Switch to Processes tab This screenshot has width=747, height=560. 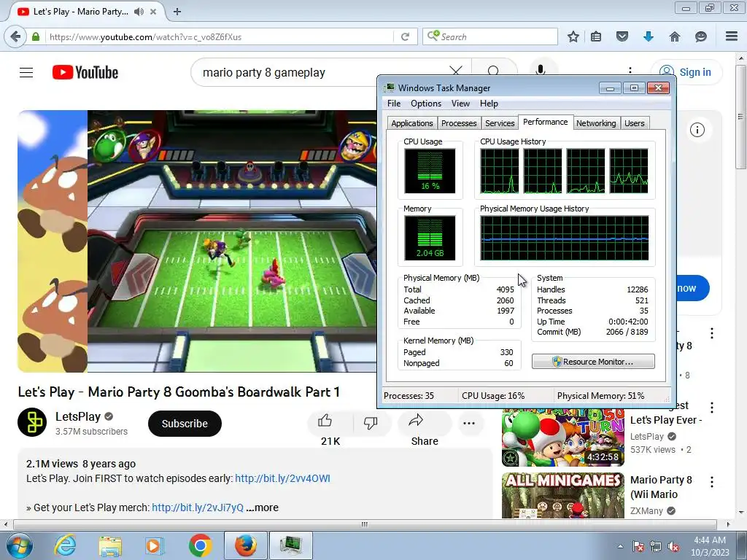pyautogui.click(x=459, y=123)
